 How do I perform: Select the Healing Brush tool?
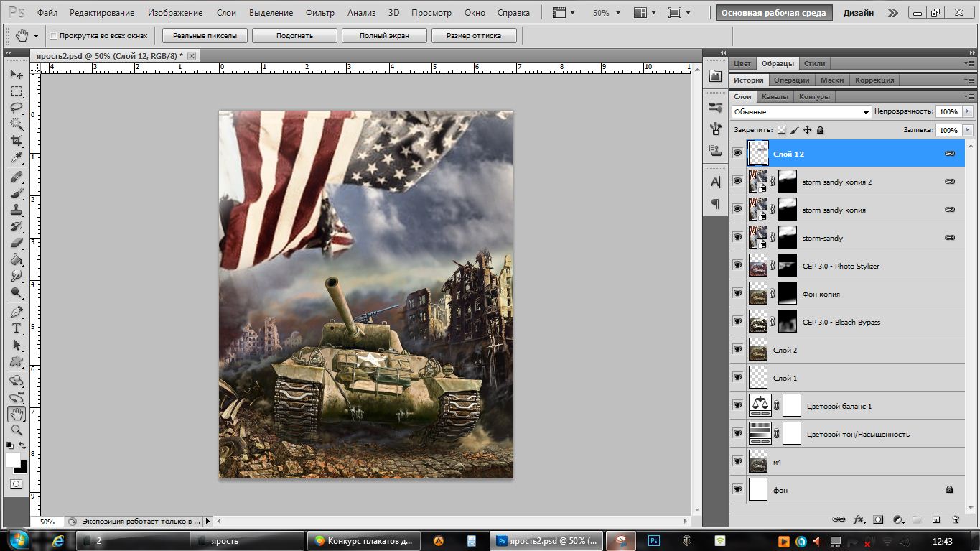coord(17,177)
